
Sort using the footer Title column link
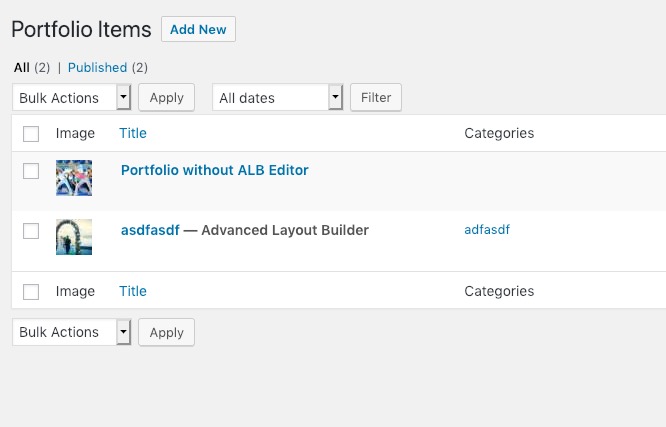pos(133,291)
